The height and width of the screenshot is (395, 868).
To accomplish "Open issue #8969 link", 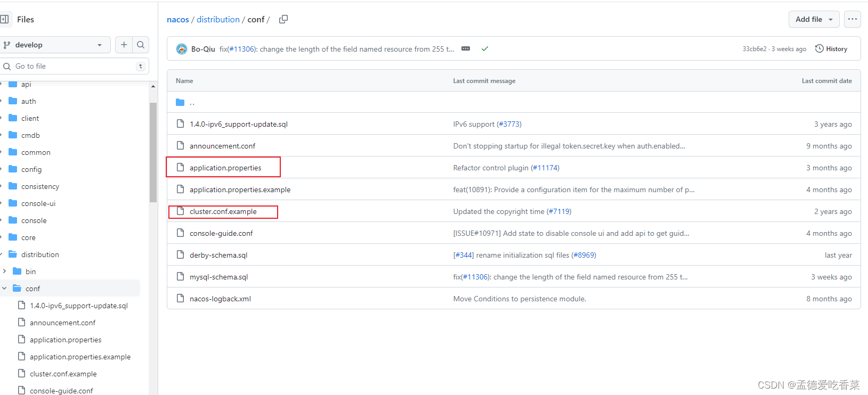I will [x=583, y=255].
